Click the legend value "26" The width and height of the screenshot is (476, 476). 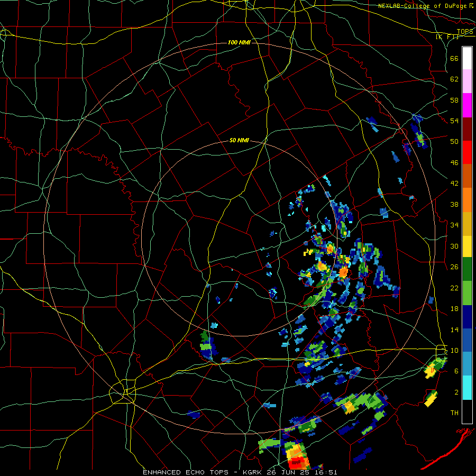point(454,267)
